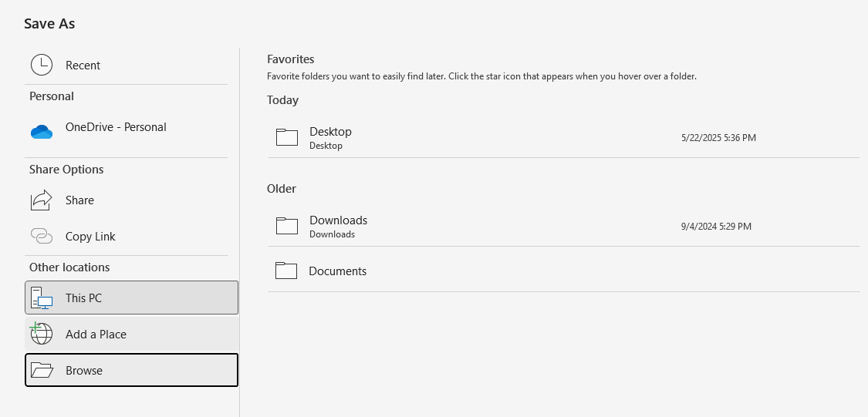Viewport: 868px width, 417px height.
Task: Select the blue OneDrive cloud icon
Action: point(42,132)
